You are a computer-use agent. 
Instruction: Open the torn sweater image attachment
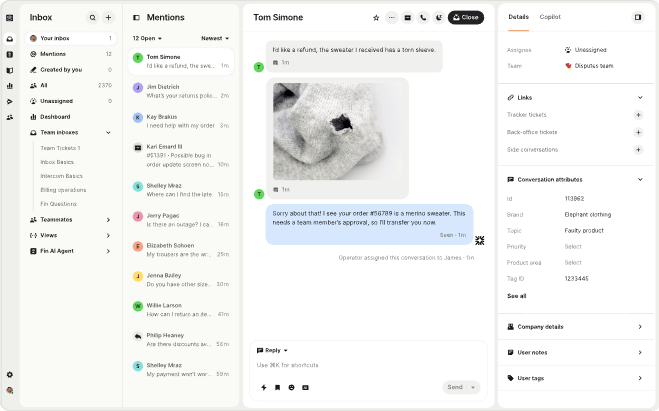tap(340, 130)
